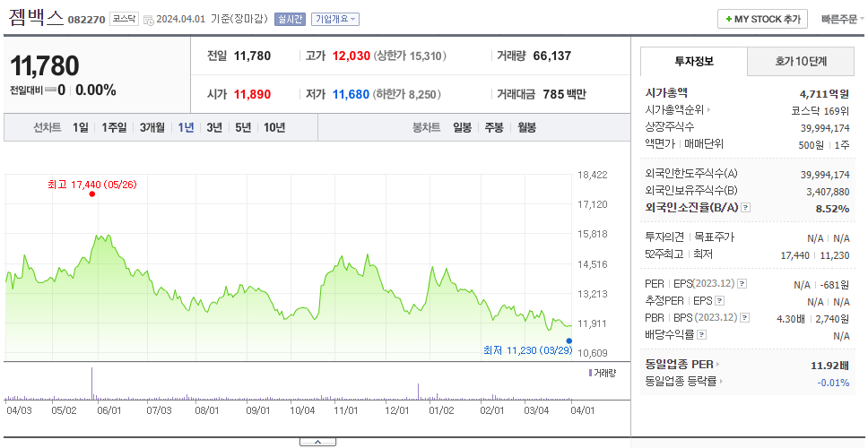This screenshot has width=868, height=448.
Task: Select the 1주일 line chart period
Action: [x=114, y=128]
